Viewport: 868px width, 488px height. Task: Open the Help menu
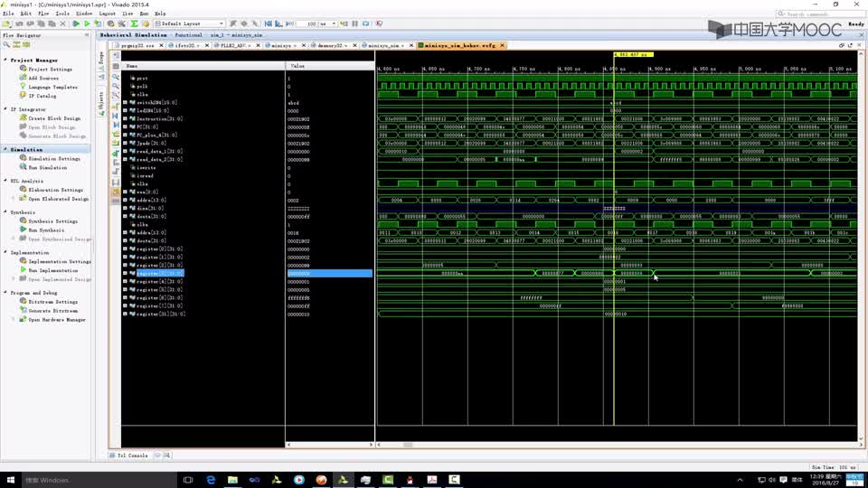pyautogui.click(x=160, y=14)
